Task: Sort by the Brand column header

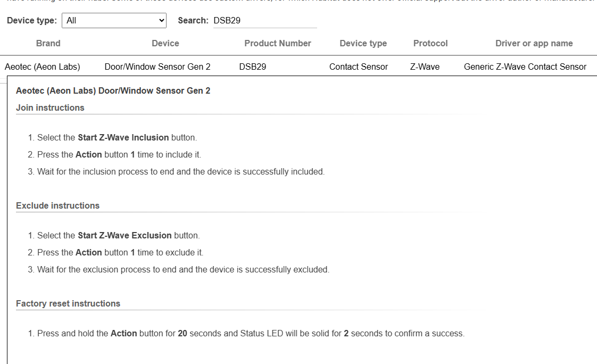Action: (48, 44)
